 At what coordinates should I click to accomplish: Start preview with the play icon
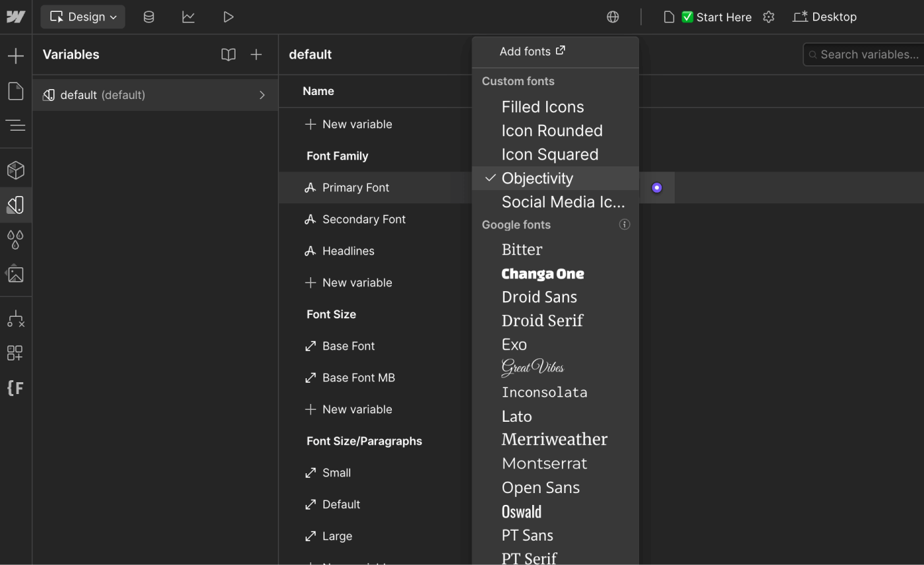[x=228, y=17]
